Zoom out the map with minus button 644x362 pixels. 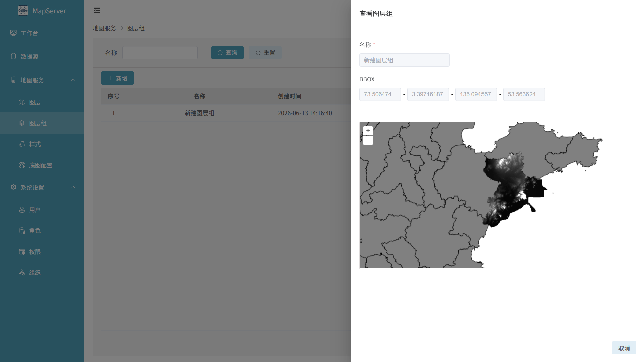[x=368, y=141]
